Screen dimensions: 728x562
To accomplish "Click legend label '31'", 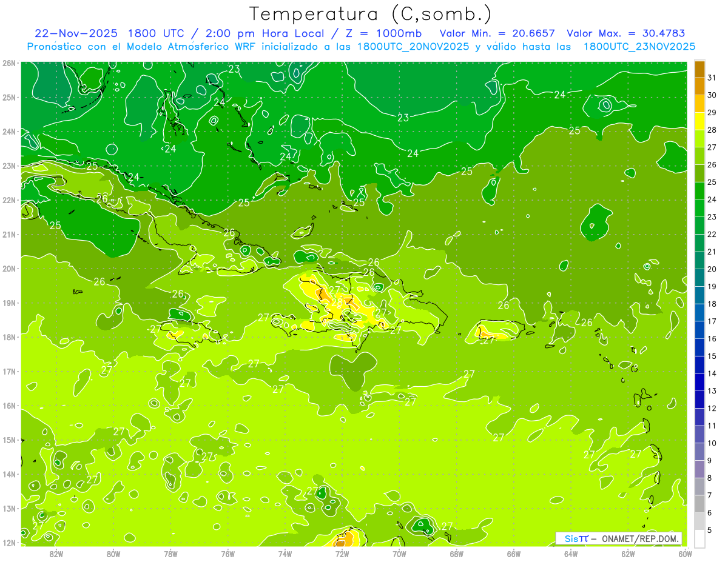I will [712, 77].
